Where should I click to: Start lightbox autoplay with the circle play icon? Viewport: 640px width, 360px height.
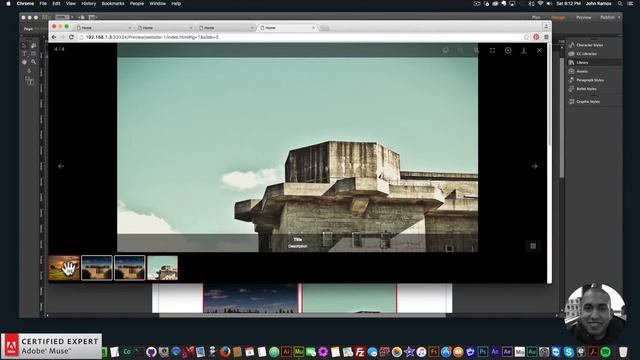(508, 50)
